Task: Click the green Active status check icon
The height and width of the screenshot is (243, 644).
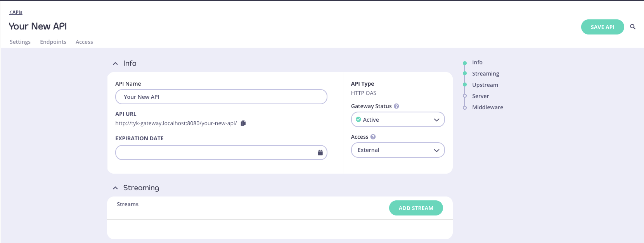Action: click(358, 119)
